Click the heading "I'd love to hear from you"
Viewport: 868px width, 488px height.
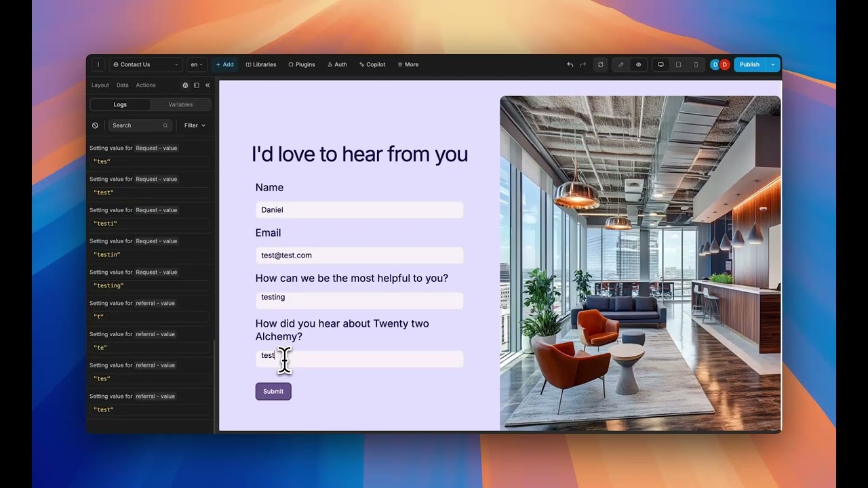coord(359,154)
